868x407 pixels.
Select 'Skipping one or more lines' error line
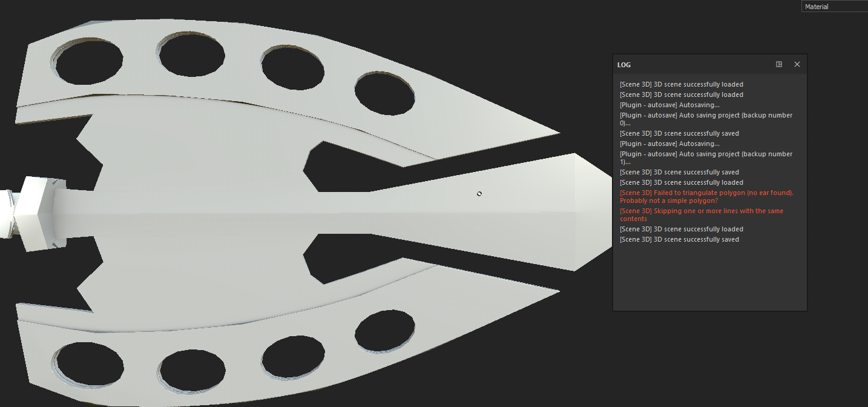[702, 215]
